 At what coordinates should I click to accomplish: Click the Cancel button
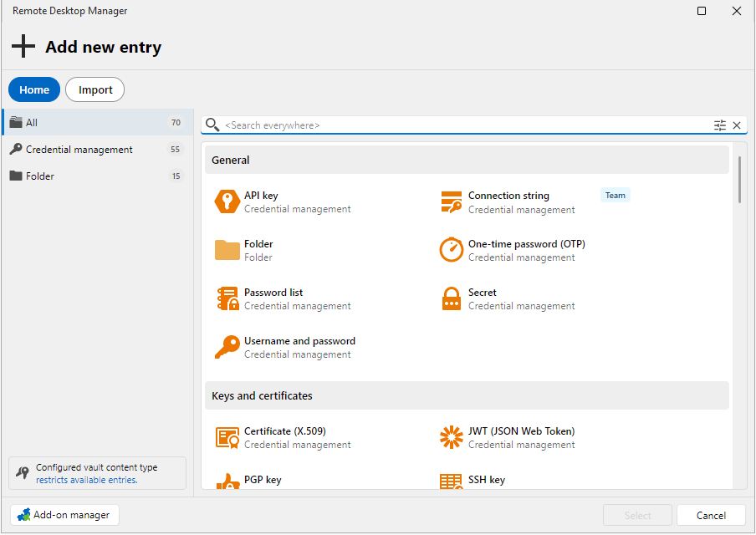point(711,515)
